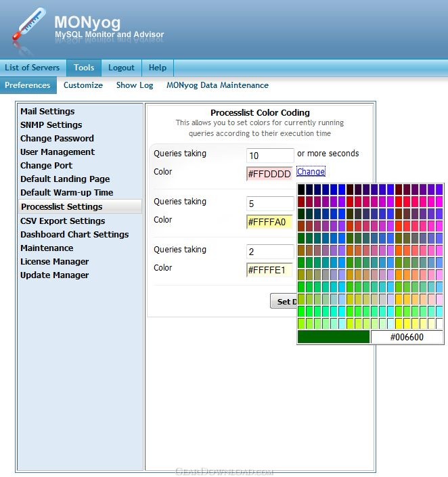The height and width of the screenshot is (477, 448).
Task: Open MONyog Data Maintenance sub-tab
Action: click(217, 85)
